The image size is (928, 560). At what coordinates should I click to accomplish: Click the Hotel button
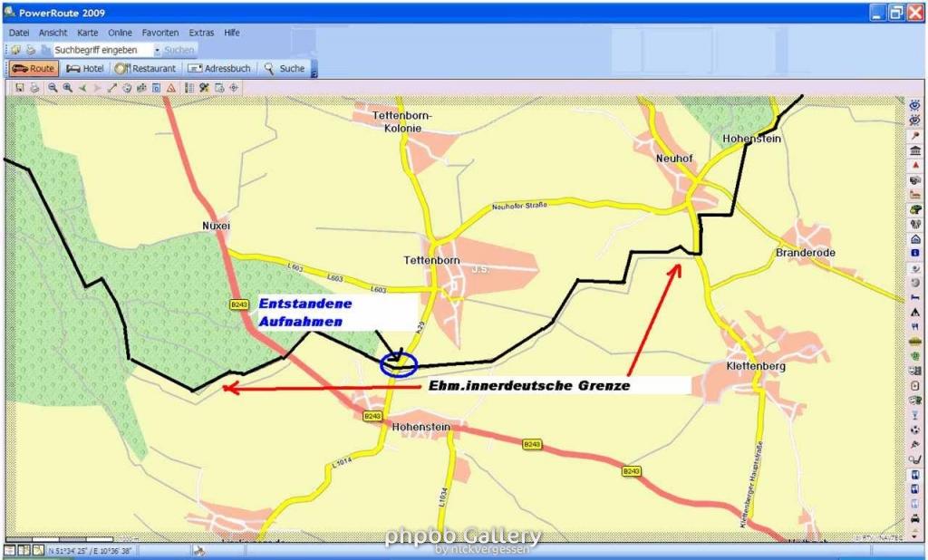pyautogui.click(x=84, y=69)
